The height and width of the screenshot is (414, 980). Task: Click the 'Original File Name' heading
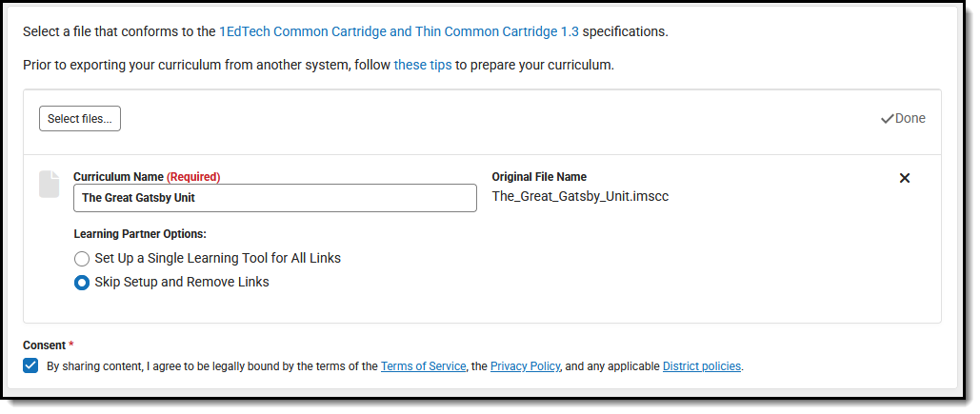(539, 177)
